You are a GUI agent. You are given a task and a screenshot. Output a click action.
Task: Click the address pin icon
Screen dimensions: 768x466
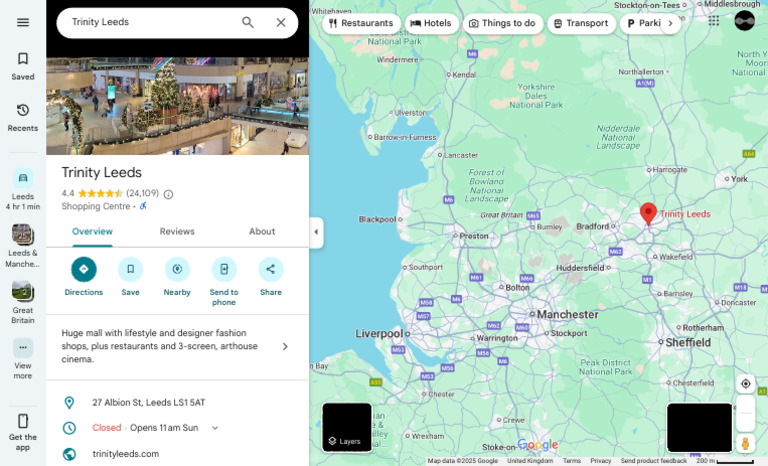[x=70, y=403]
